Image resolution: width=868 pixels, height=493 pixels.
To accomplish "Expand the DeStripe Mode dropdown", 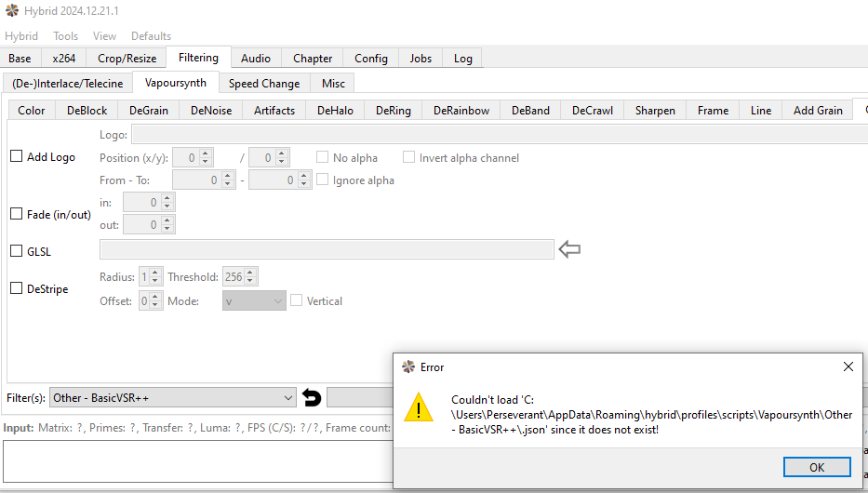I will (x=254, y=300).
